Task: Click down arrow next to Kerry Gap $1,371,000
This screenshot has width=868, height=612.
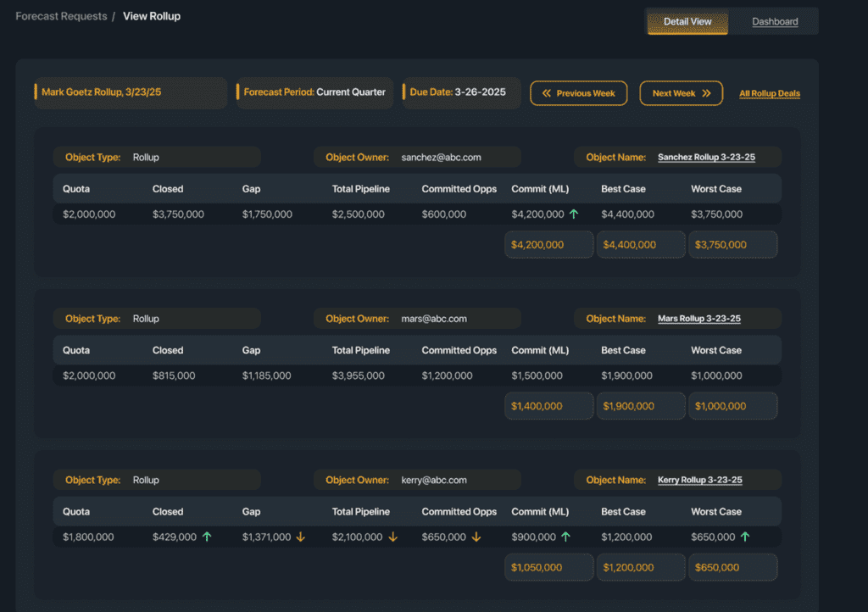Action: 300,537
